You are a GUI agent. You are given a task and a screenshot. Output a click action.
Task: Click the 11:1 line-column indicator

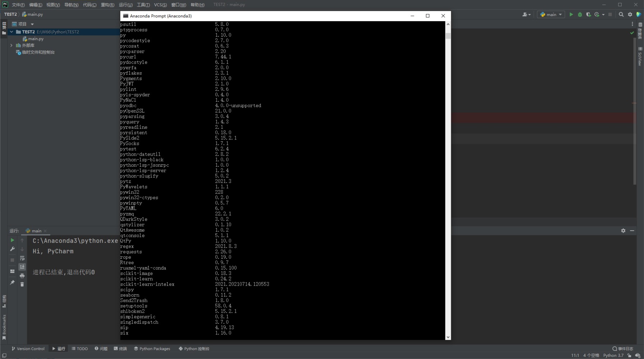[x=575, y=355]
